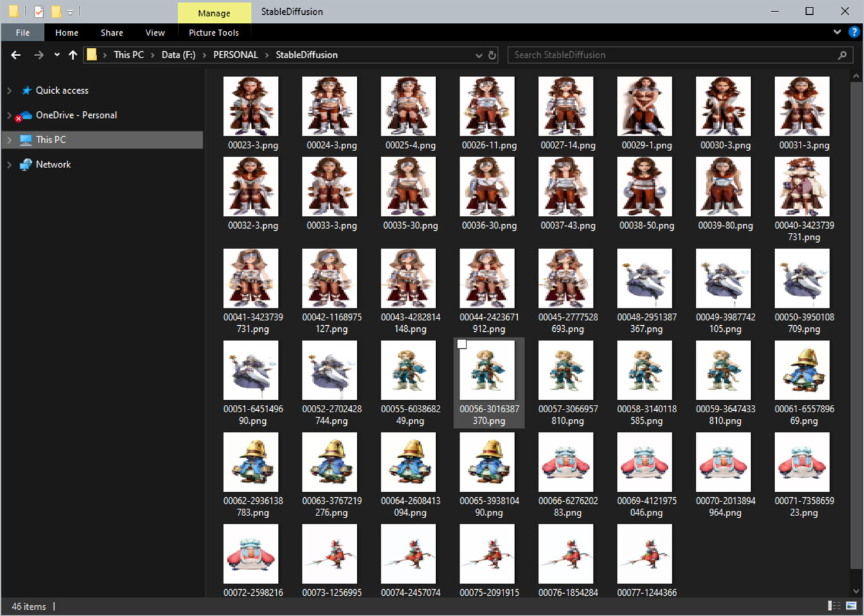Expand the Quick access tree node
This screenshot has width=864, height=616.
[x=9, y=90]
